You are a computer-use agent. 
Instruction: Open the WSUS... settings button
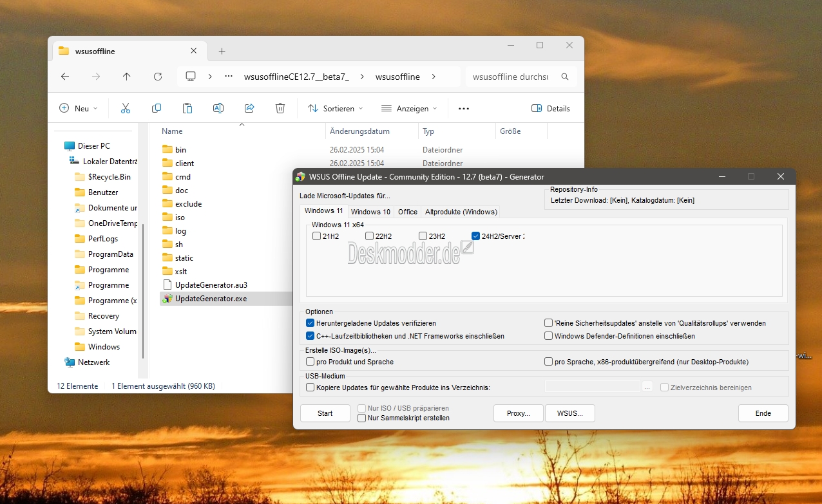[570, 413]
